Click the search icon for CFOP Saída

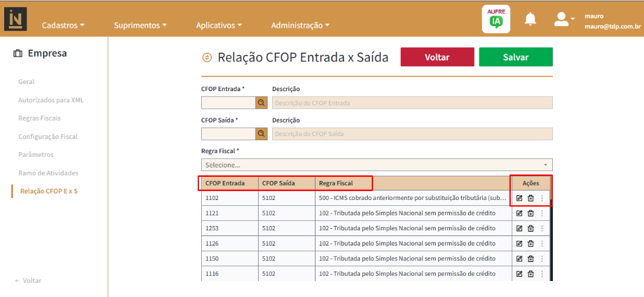(x=261, y=134)
